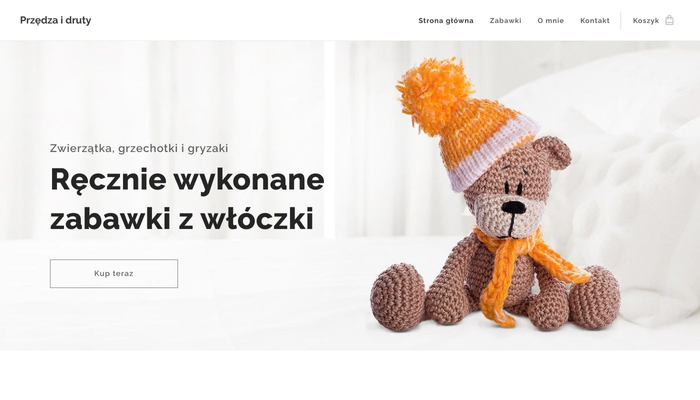Screen dimensions: 700x400
Task: Click the blank white area below the hero banner
Action: pyautogui.click(x=350, y=375)
